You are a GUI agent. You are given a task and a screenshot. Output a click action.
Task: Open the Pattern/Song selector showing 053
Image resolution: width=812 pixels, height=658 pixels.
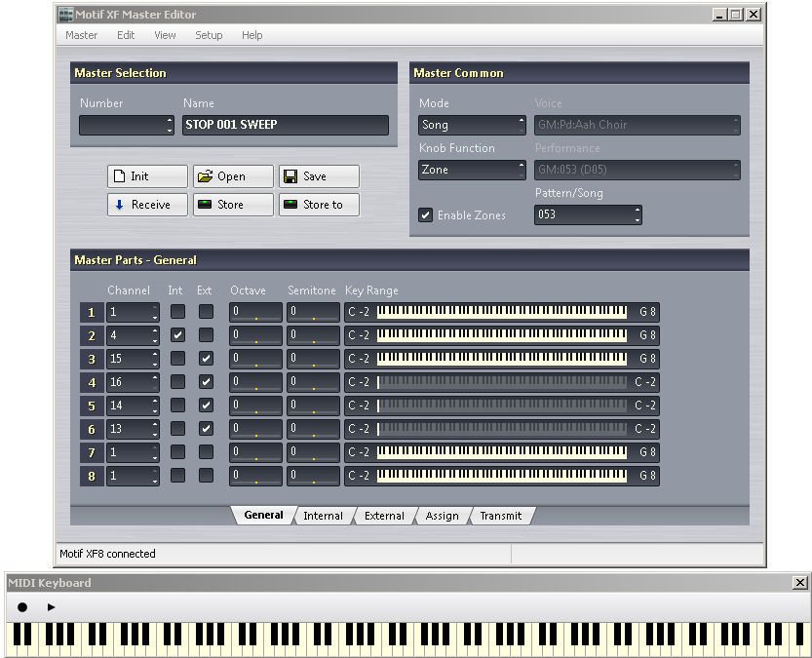pyautogui.click(x=588, y=214)
